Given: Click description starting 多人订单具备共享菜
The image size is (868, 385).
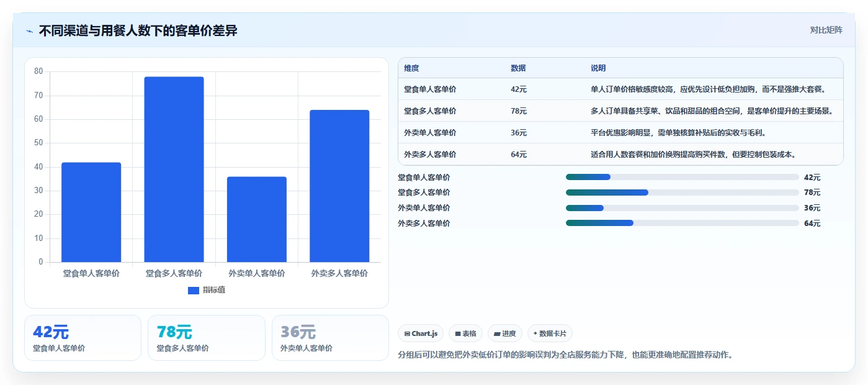Looking at the screenshot, I should [x=712, y=111].
